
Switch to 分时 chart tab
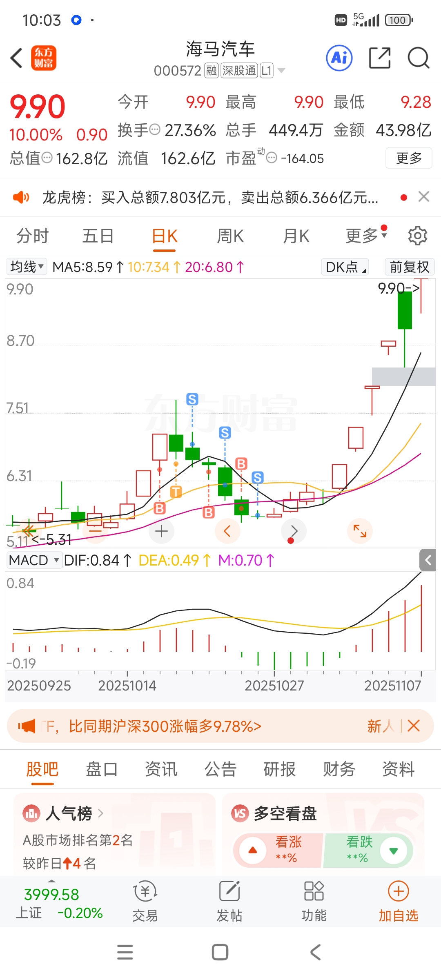click(x=33, y=236)
